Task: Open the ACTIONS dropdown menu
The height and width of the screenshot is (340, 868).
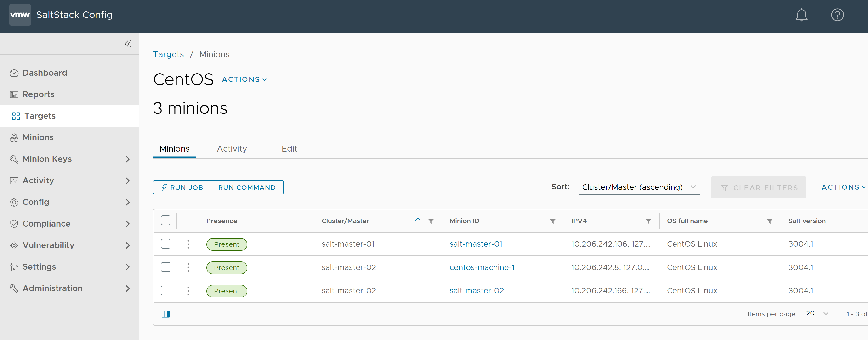Action: point(245,79)
